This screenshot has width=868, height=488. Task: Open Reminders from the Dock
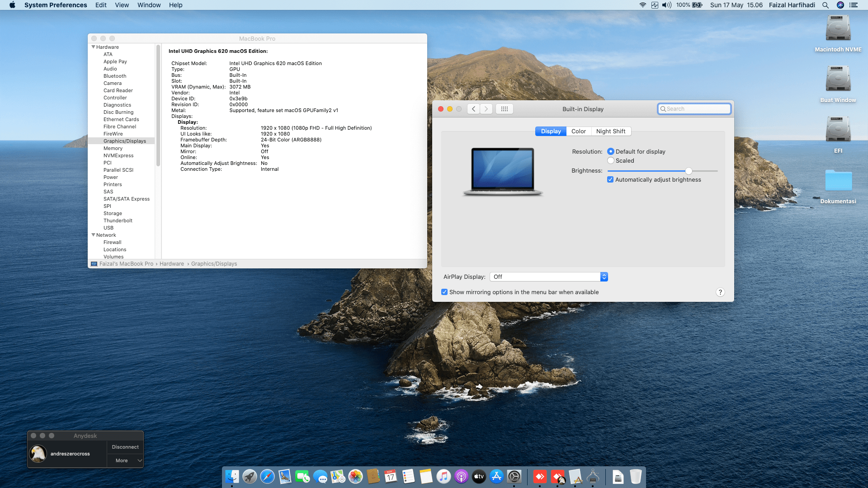pos(408,476)
